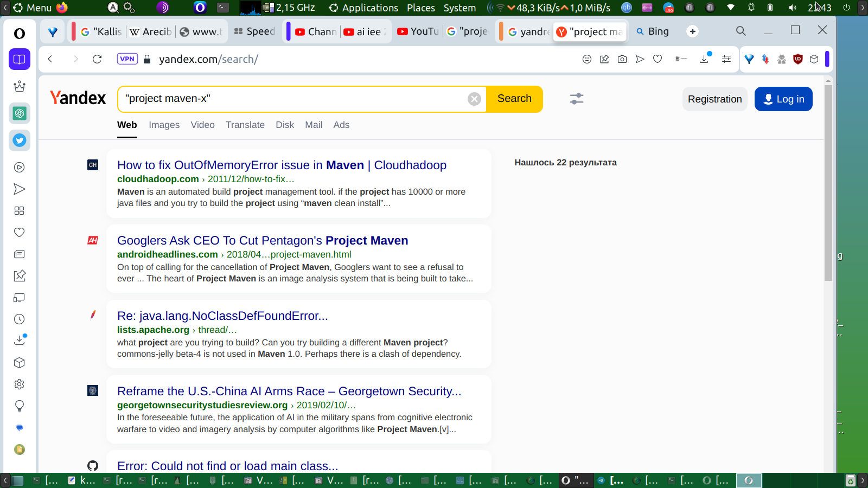Select the Translate tab on Yandex

(245, 125)
